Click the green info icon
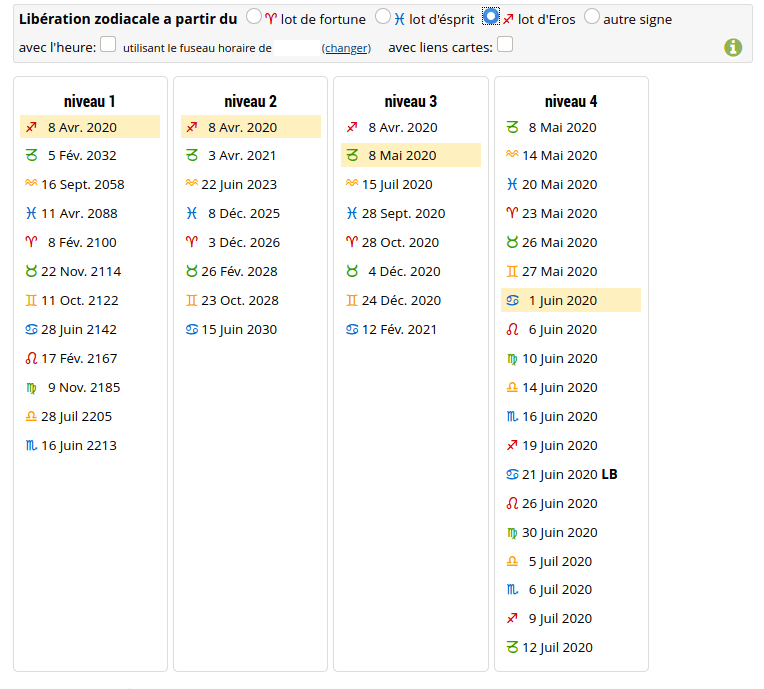The height and width of the screenshot is (689, 764). 733,47
